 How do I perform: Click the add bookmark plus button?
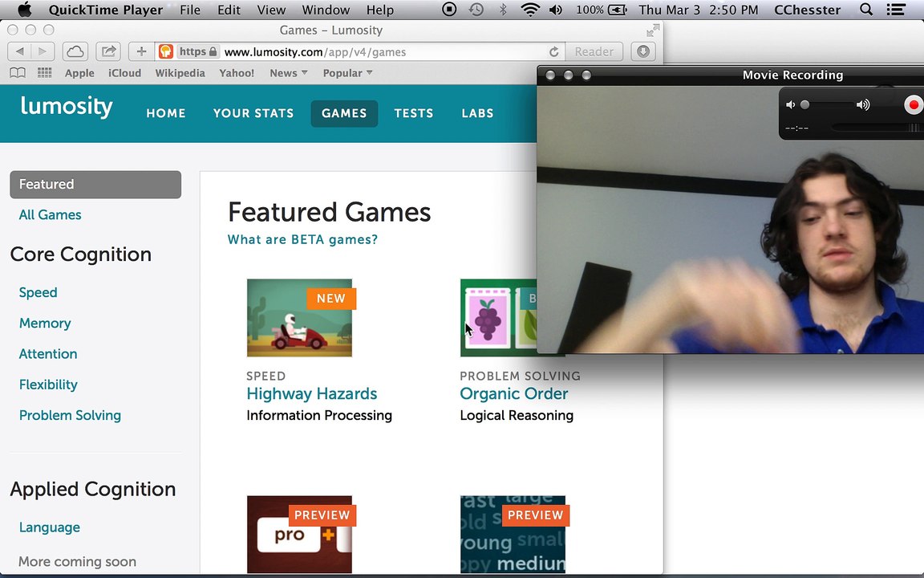tap(141, 51)
